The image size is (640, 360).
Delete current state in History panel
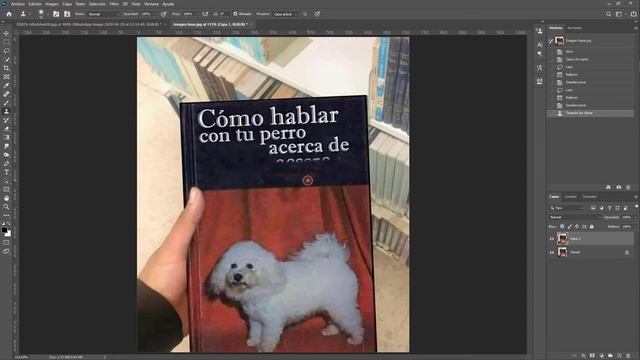628,187
